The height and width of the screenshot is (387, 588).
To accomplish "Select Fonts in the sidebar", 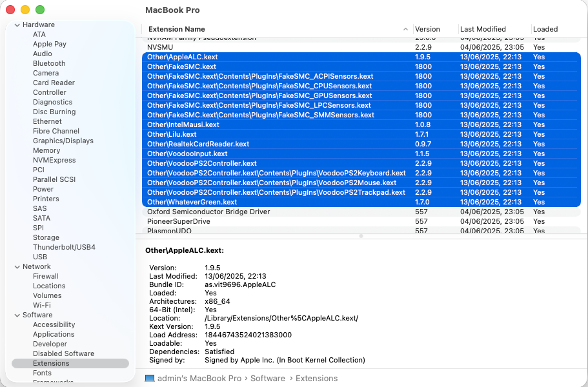I will [x=42, y=373].
